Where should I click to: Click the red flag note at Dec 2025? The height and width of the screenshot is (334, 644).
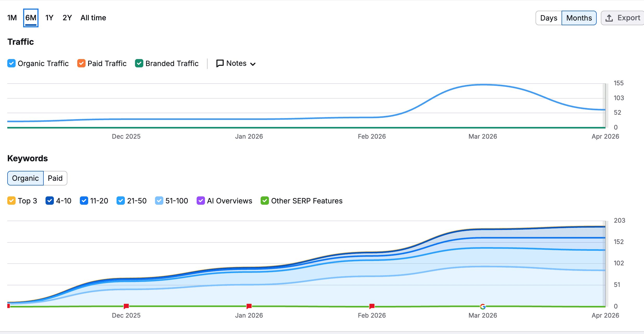126,306
